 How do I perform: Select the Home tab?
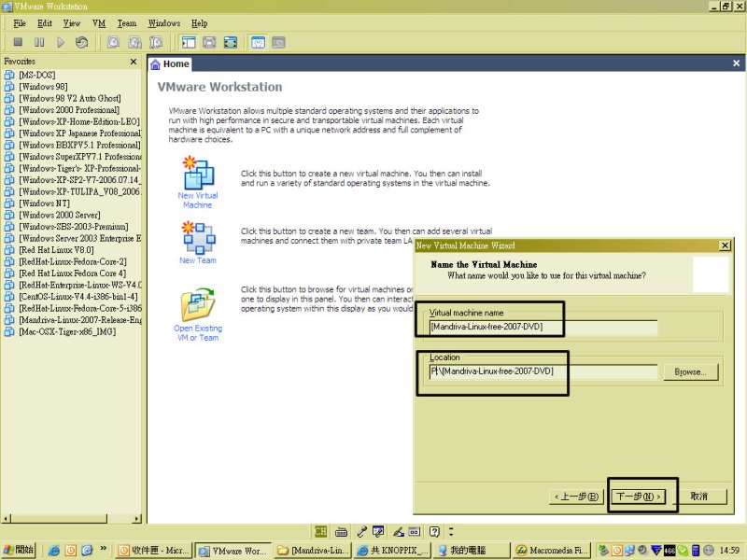coord(171,64)
